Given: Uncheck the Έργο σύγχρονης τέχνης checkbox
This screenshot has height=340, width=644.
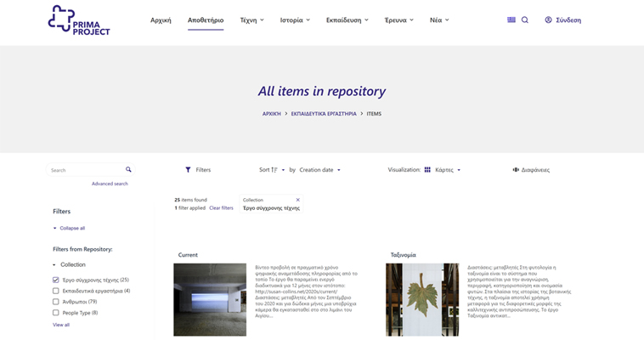Looking at the screenshot, I should click(x=56, y=280).
